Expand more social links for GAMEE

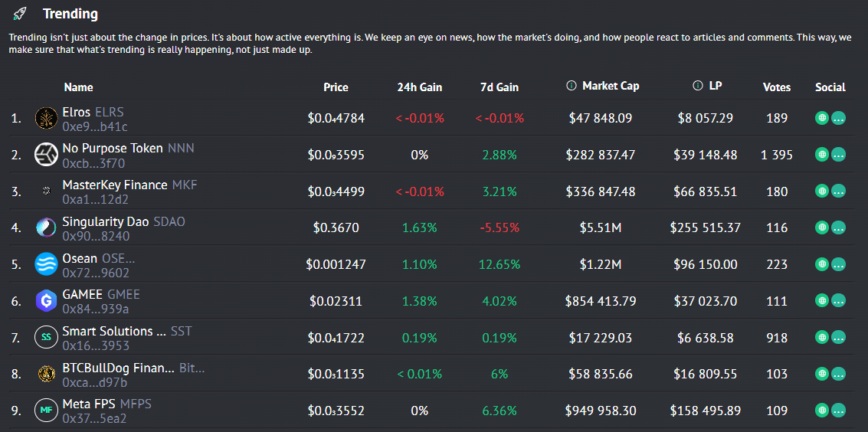tap(838, 301)
